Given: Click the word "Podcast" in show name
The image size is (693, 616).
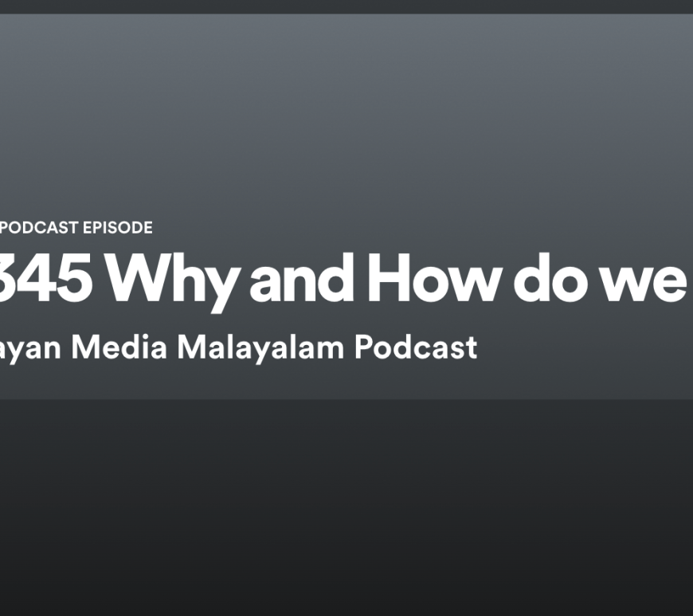Looking at the screenshot, I should tap(416, 347).
